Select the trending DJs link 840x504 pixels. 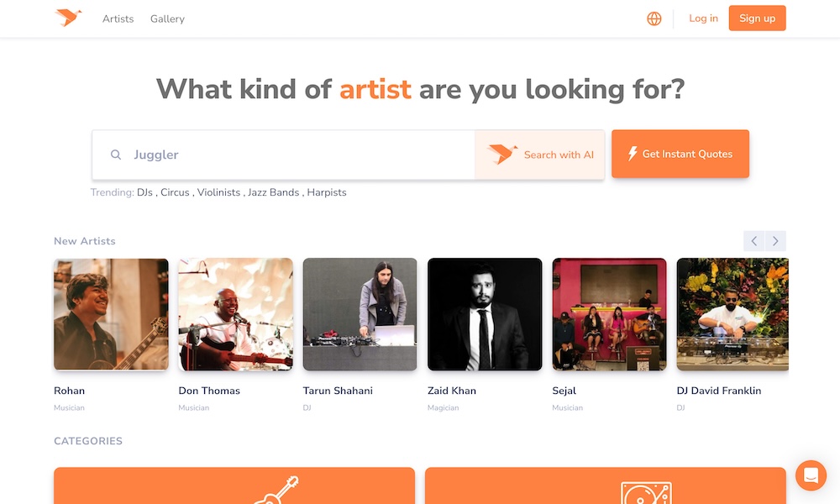(x=144, y=192)
